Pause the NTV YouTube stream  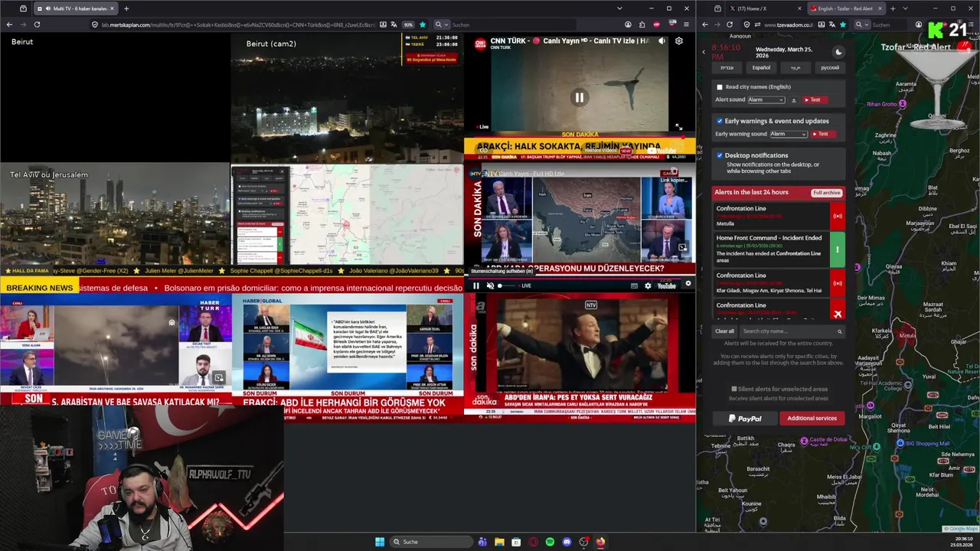(x=476, y=286)
